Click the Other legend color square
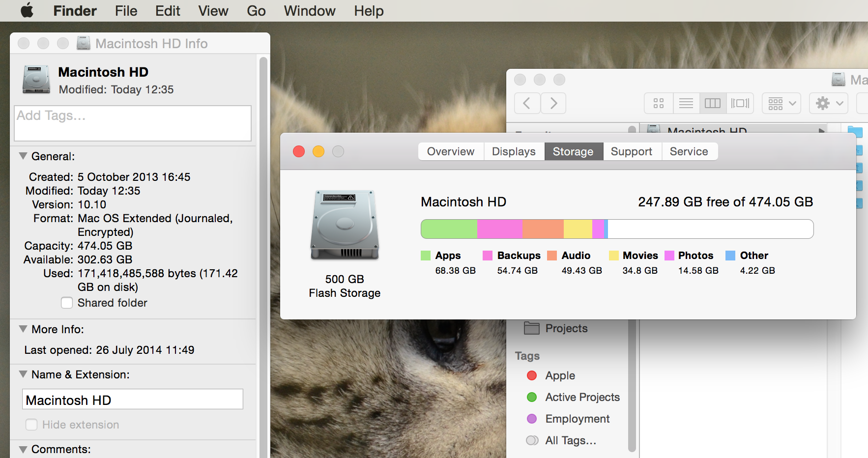Screen dimensions: 868x458 click(x=730, y=256)
